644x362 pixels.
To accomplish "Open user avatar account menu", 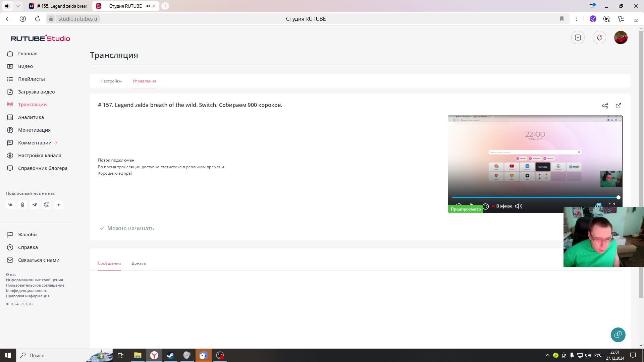I will pos(621,38).
